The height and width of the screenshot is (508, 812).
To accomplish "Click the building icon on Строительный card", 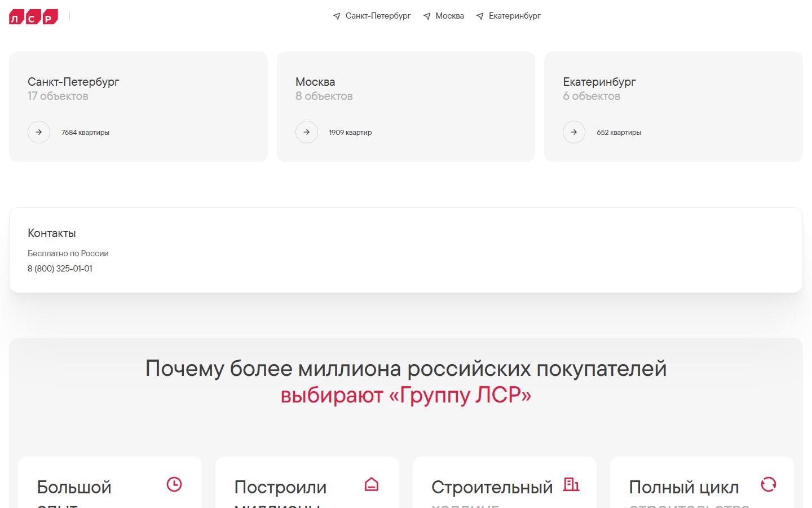I will pyautogui.click(x=571, y=484).
